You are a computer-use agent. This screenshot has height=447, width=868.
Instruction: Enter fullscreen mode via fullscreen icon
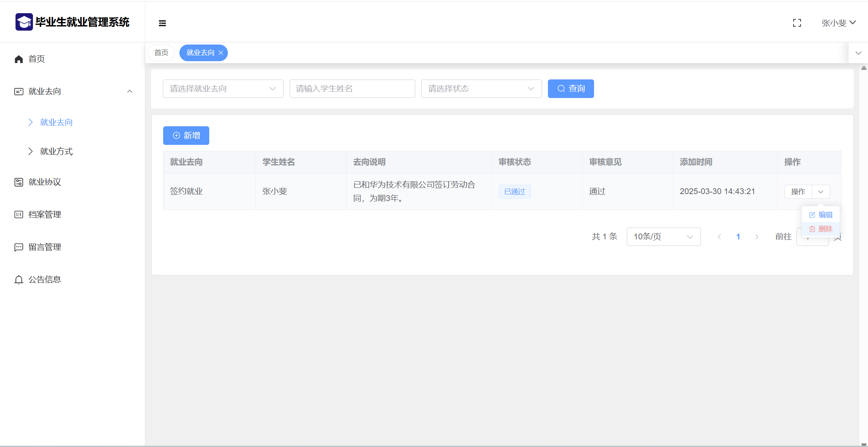(x=797, y=23)
